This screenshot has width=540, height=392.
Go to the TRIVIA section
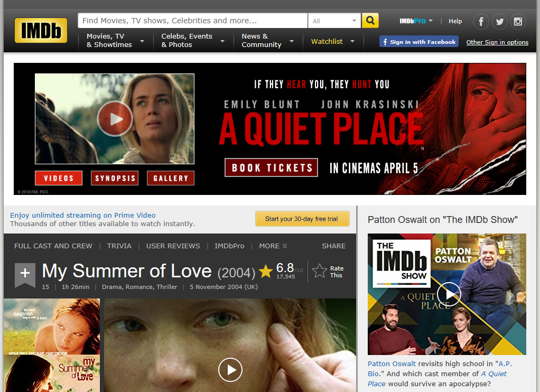[119, 246]
